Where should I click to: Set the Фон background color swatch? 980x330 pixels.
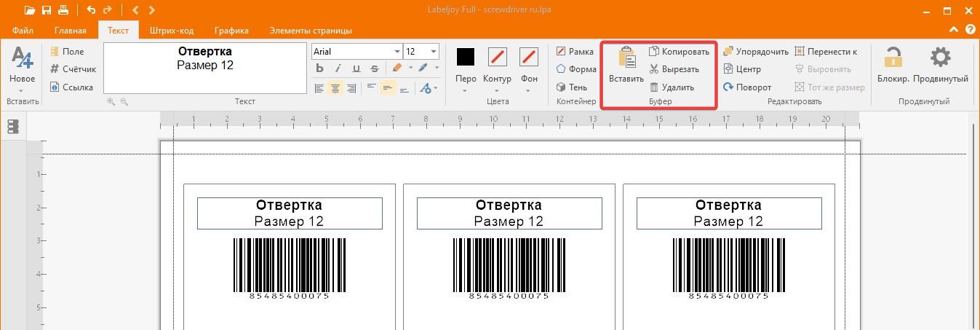click(x=529, y=57)
